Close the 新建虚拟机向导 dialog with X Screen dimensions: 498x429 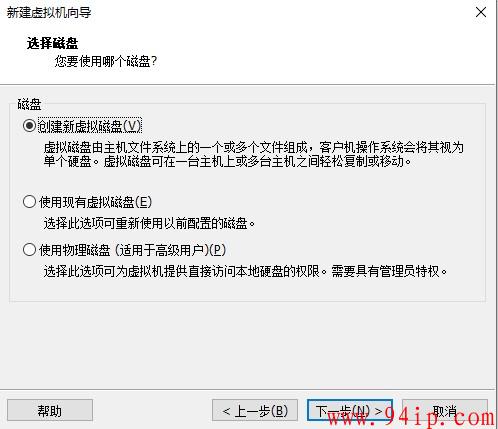click(x=481, y=12)
